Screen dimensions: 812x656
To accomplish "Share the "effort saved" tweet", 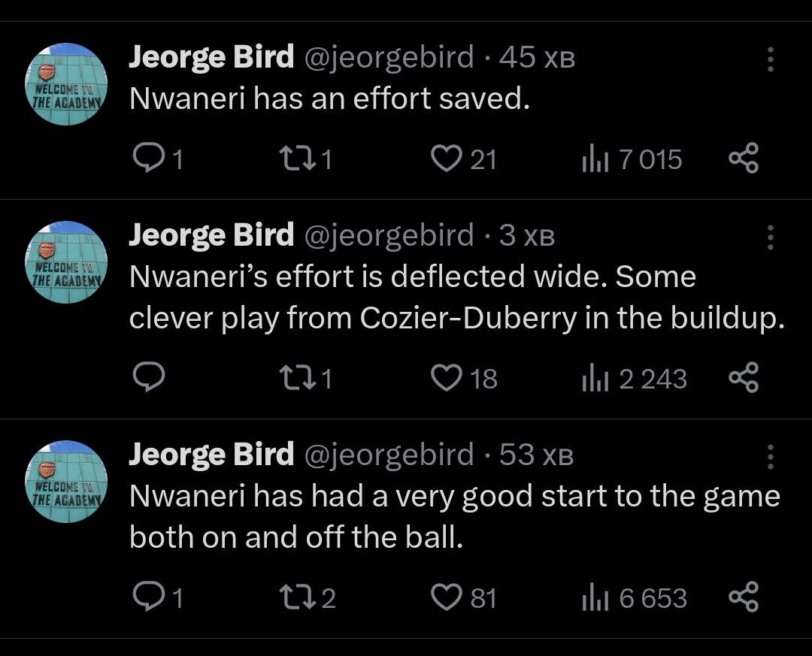I will [x=744, y=159].
